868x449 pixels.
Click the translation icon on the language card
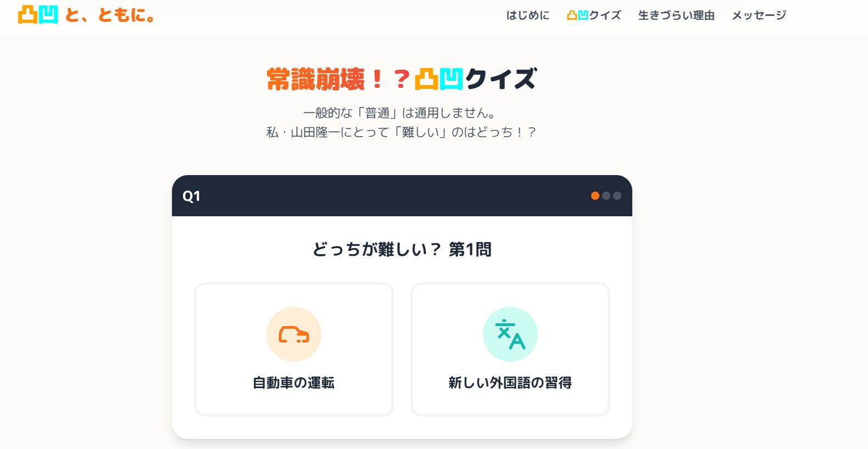(x=510, y=334)
